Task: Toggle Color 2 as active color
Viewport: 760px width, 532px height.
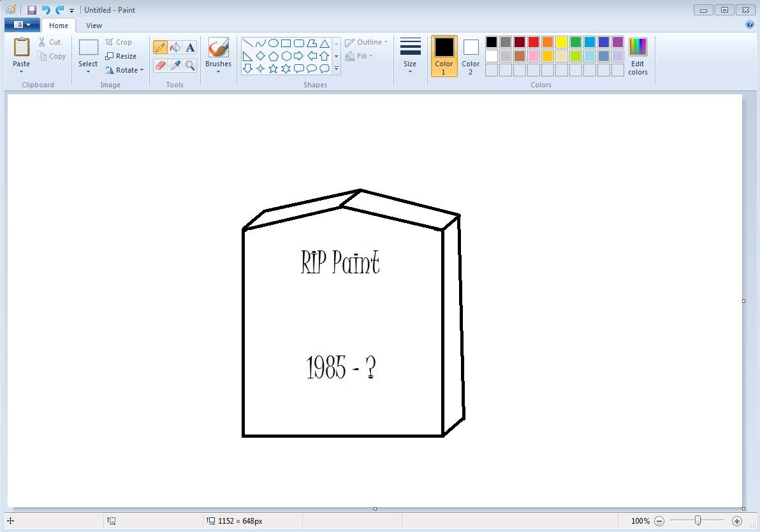Action: click(471, 55)
